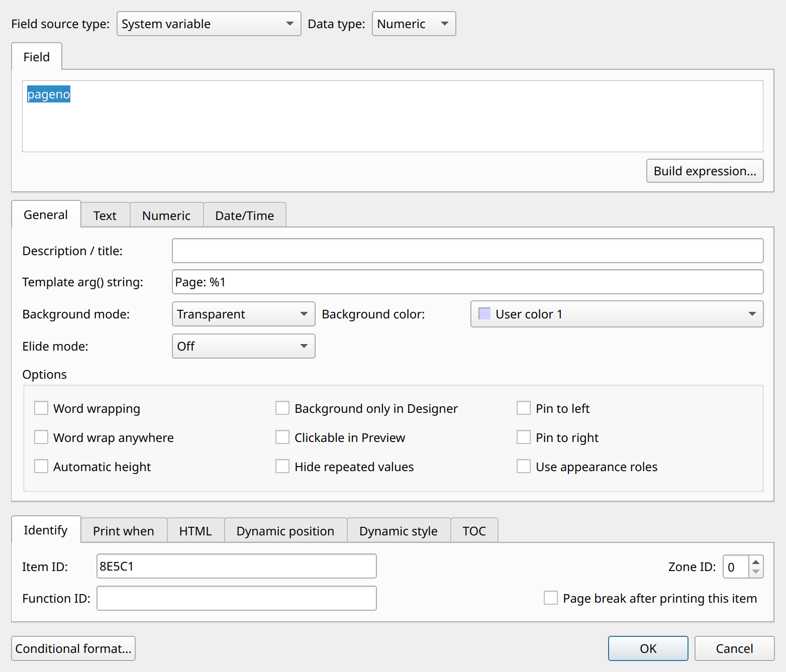786x672 pixels.
Task: Check Clickable in Preview option
Action: pos(282,437)
